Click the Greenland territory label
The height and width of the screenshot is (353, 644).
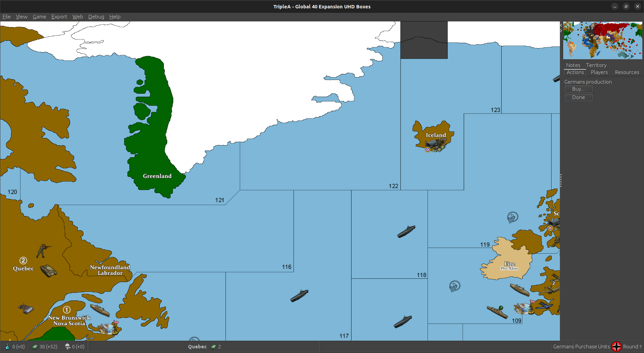(157, 176)
